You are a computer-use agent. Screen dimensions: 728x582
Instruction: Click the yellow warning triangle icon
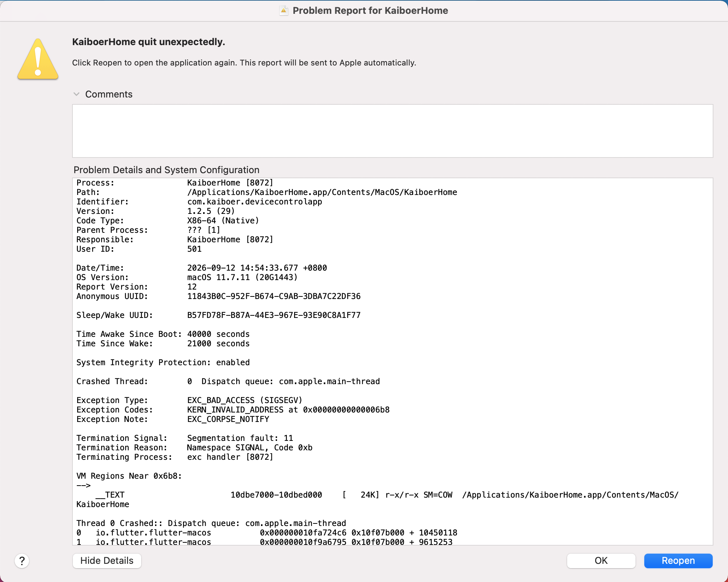(x=38, y=59)
